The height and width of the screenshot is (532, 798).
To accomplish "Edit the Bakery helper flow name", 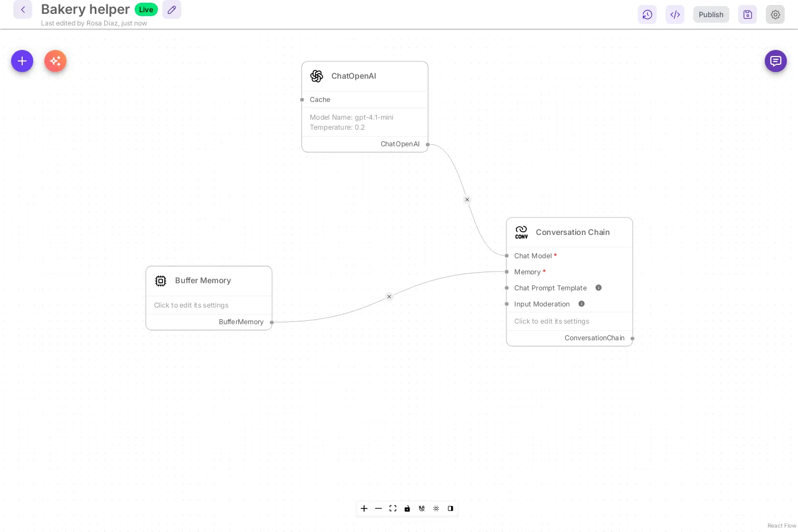I will pyautogui.click(x=172, y=9).
